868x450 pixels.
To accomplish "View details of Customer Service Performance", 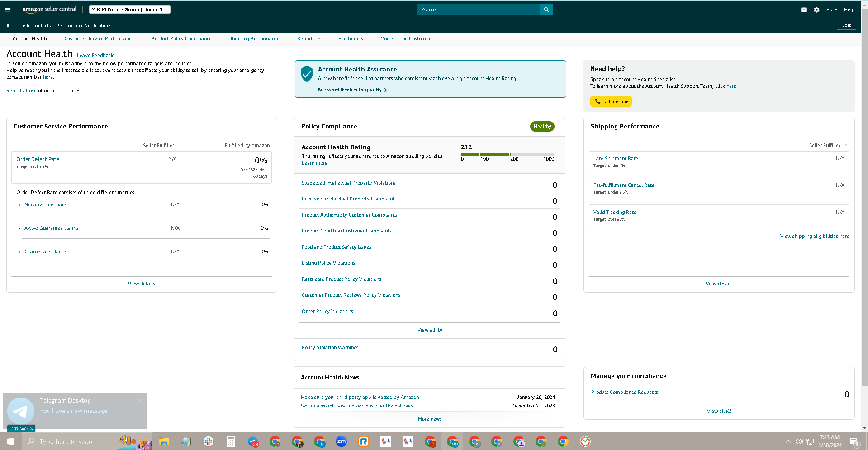I will coord(142,284).
